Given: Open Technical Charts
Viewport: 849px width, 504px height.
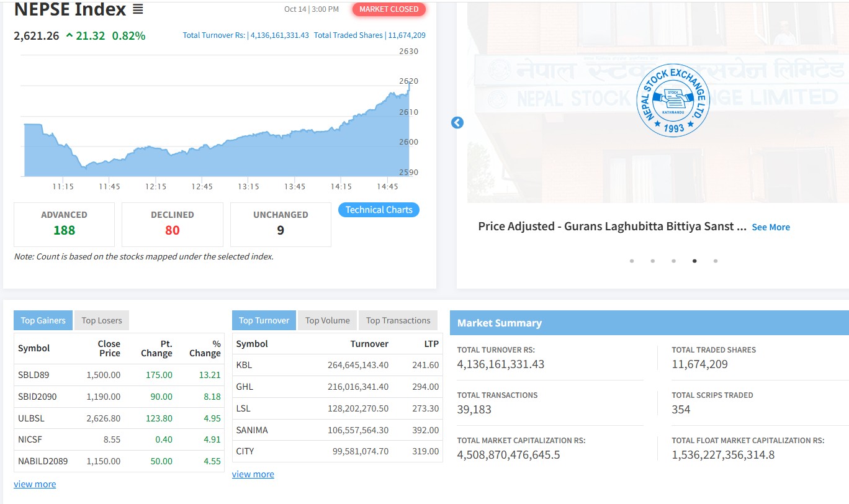Looking at the screenshot, I should [379, 210].
